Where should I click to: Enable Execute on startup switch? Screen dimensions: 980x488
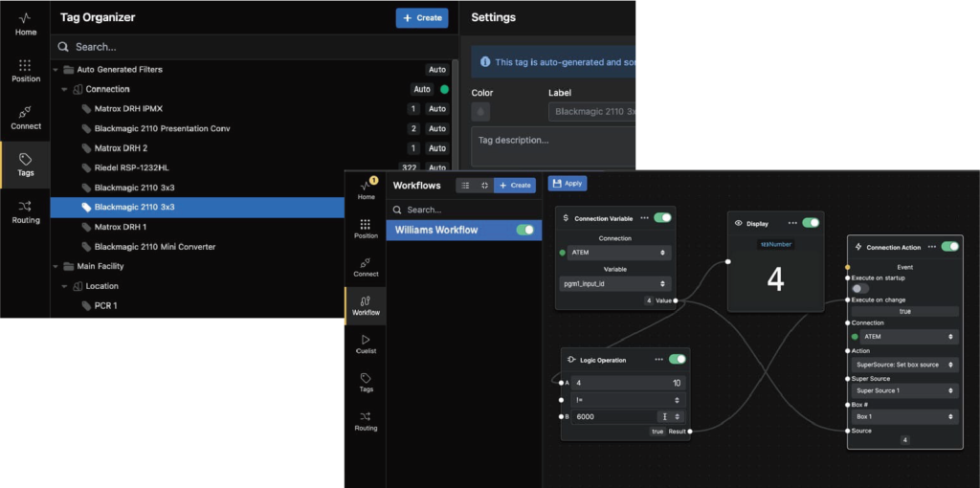click(860, 288)
